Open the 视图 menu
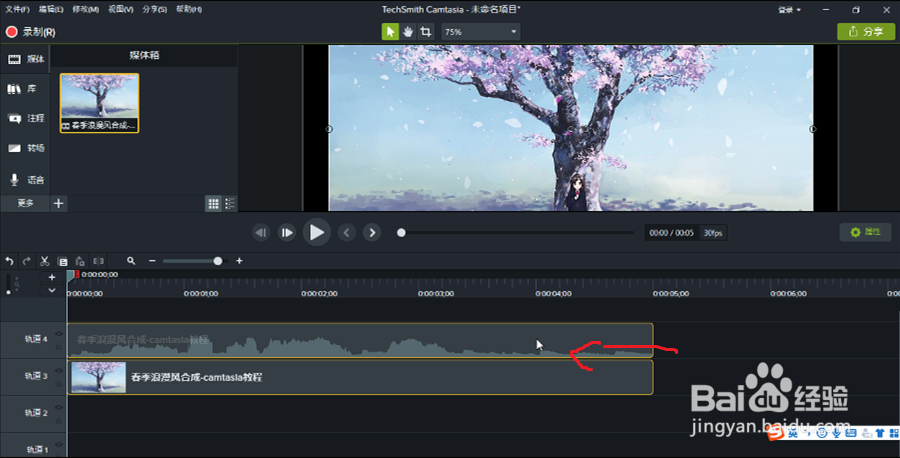The height and width of the screenshot is (458, 900). point(121,9)
